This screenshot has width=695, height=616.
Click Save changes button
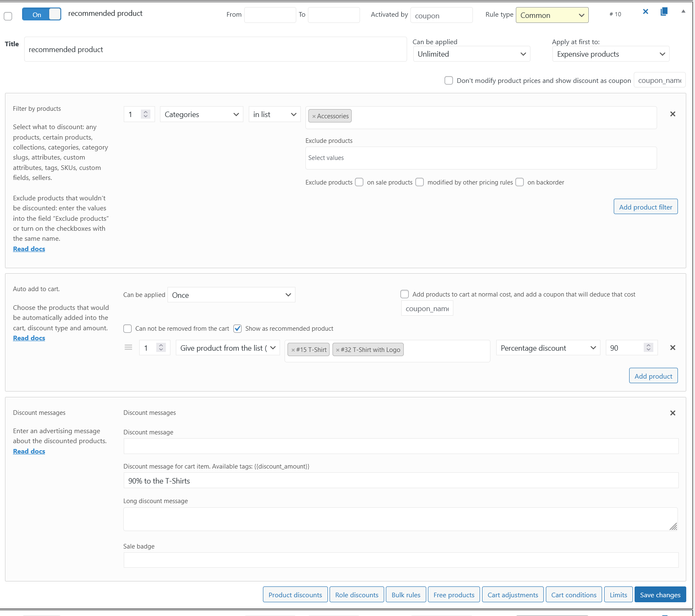pos(660,594)
